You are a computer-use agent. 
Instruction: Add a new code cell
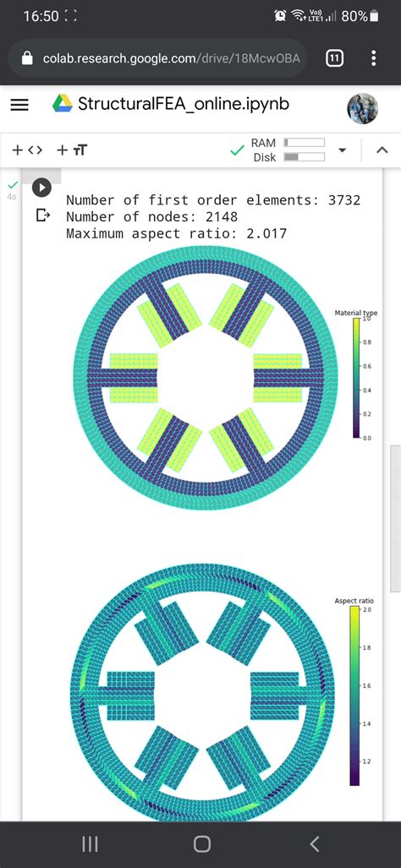coord(27,150)
